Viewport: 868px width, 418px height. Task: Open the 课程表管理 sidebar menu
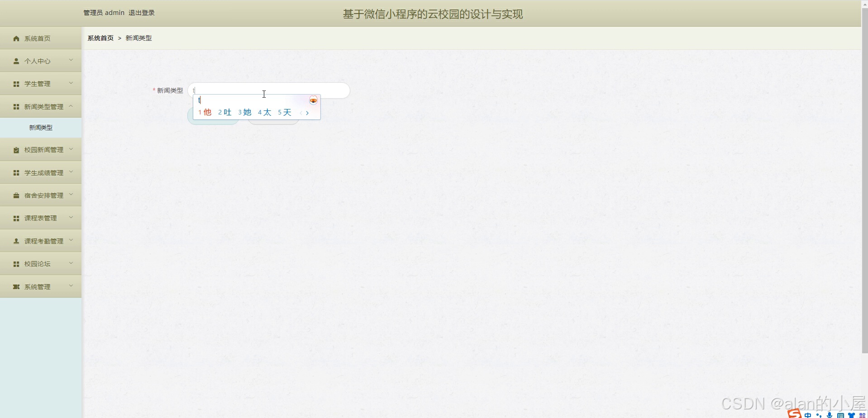(41, 218)
